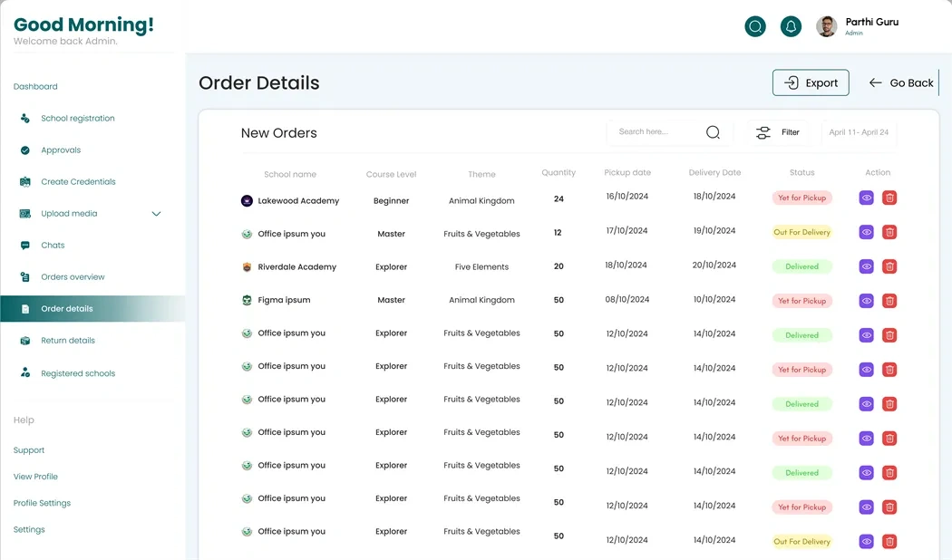Open the Support link
The height and width of the screenshot is (560, 952).
28,450
